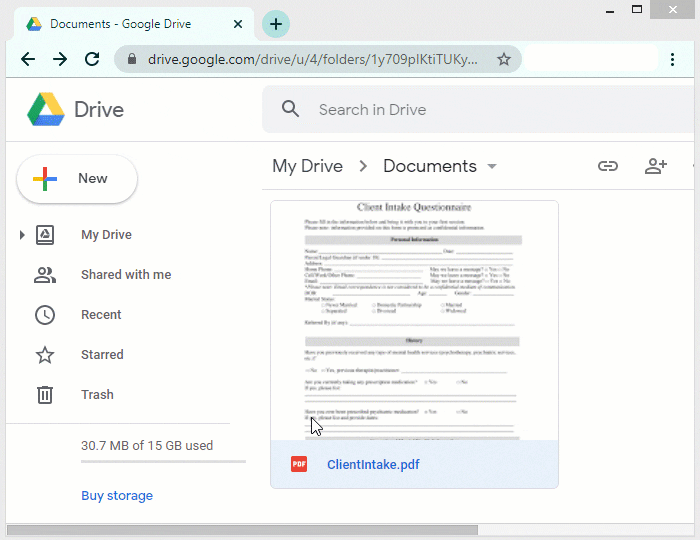Click the Trash bin icon

(45, 395)
